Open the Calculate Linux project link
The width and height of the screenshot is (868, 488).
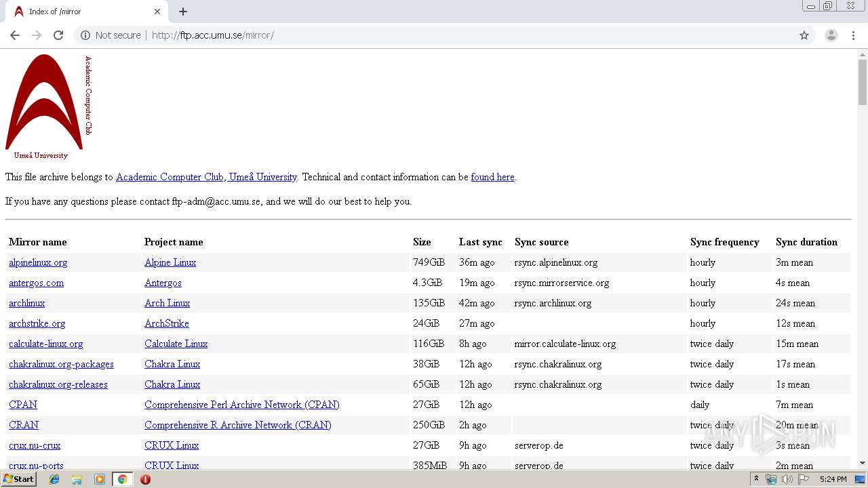176,344
